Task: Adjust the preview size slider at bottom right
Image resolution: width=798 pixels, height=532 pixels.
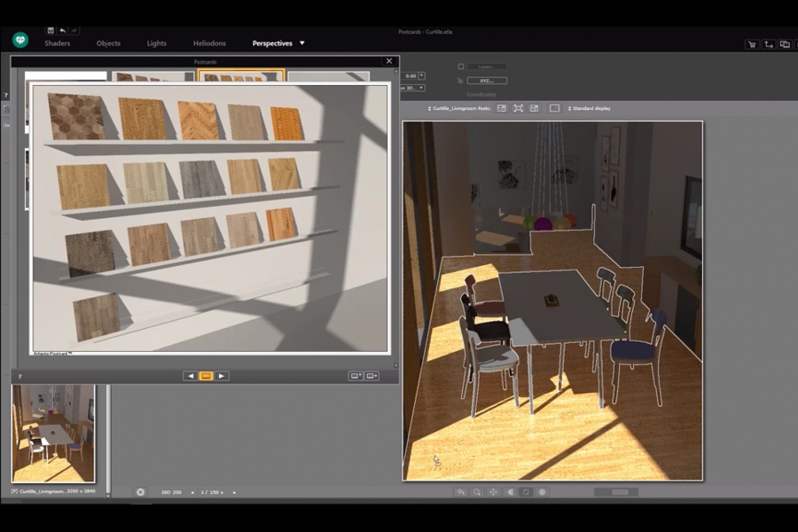Action: [x=620, y=492]
